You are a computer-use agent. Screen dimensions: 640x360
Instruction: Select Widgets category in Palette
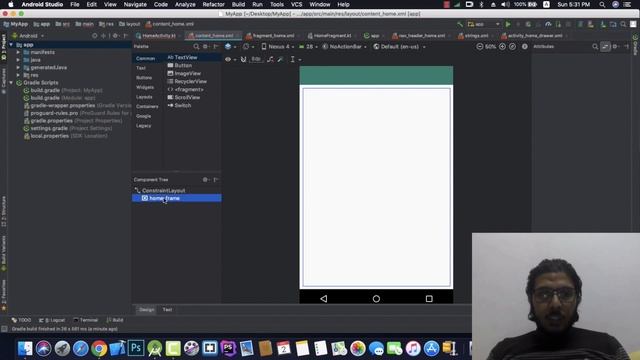pos(145,87)
